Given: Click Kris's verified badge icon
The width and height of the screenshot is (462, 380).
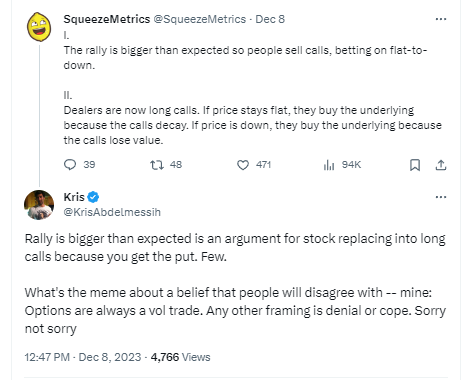Looking at the screenshot, I should coord(93,197).
